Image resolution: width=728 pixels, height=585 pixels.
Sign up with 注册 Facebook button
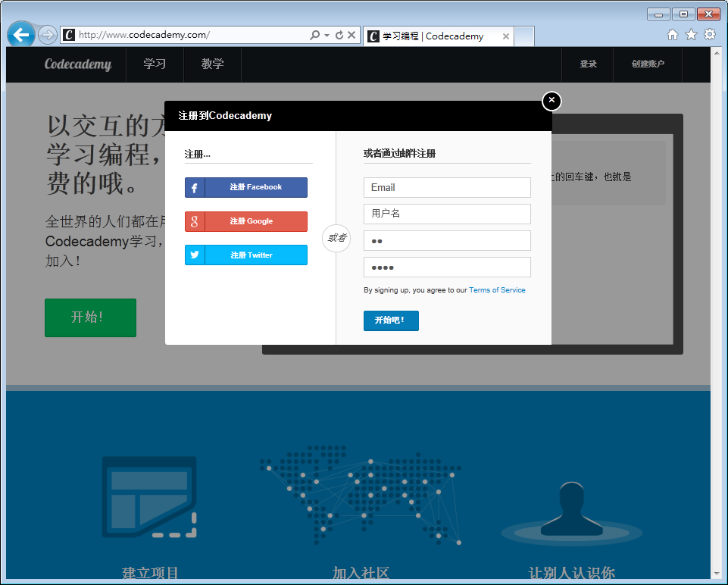pos(246,188)
